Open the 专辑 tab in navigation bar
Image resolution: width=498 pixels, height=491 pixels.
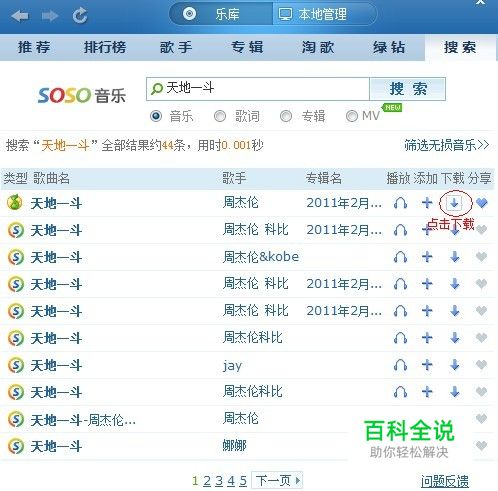click(x=247, y=47)
